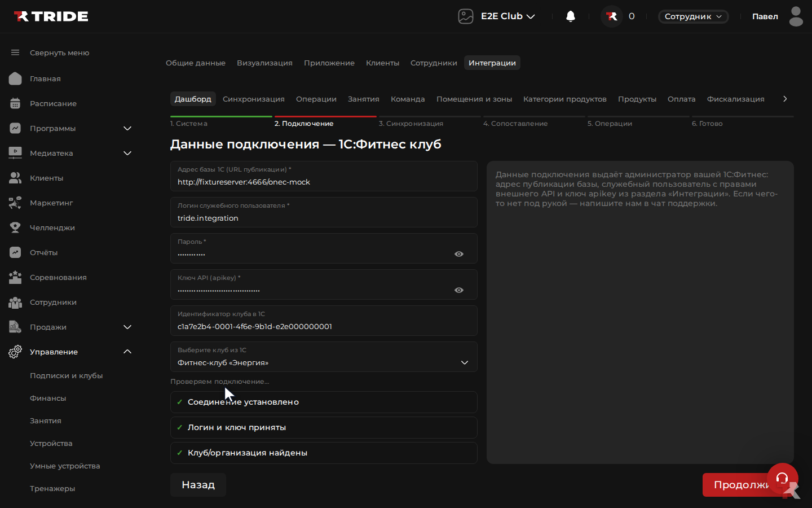The width and height of the screenshot is (812, 508).
Task: Open the user avatar for Павел
Action: [x=796, y=16]
